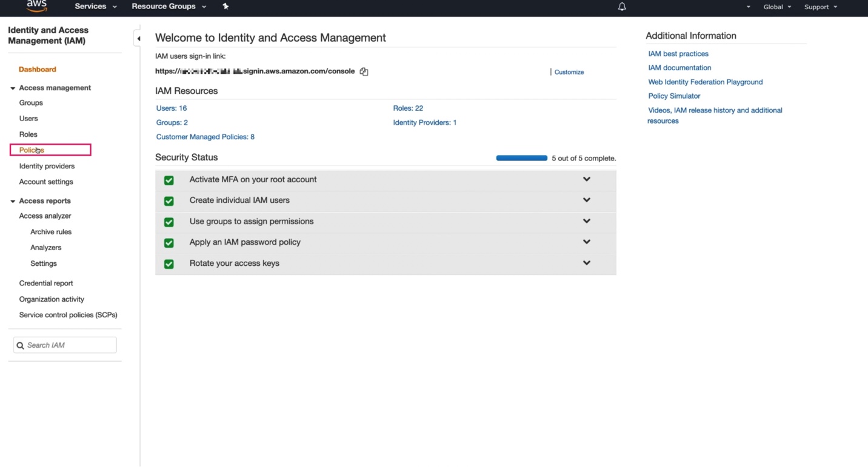Click the green check for Use groups
The width and height of the screenshot is (868, 467).
[x=169, y=222]
